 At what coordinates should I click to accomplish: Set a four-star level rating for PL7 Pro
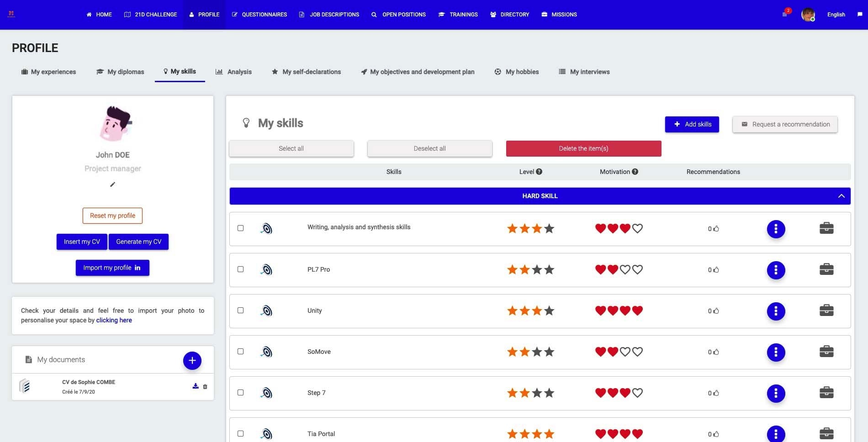pyautogui.click(x=548, y=269)
